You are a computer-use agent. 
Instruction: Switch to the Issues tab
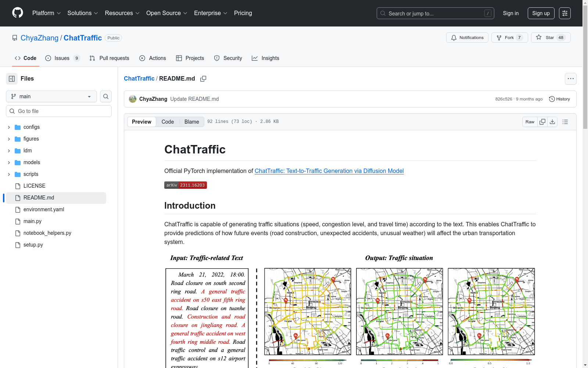(x=62, y=58)
